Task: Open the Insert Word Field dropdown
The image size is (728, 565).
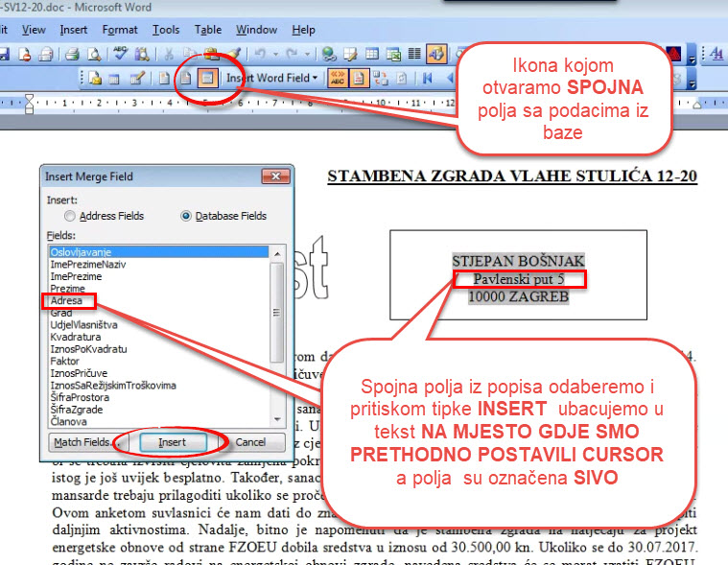Action: [x=272, y=78]
